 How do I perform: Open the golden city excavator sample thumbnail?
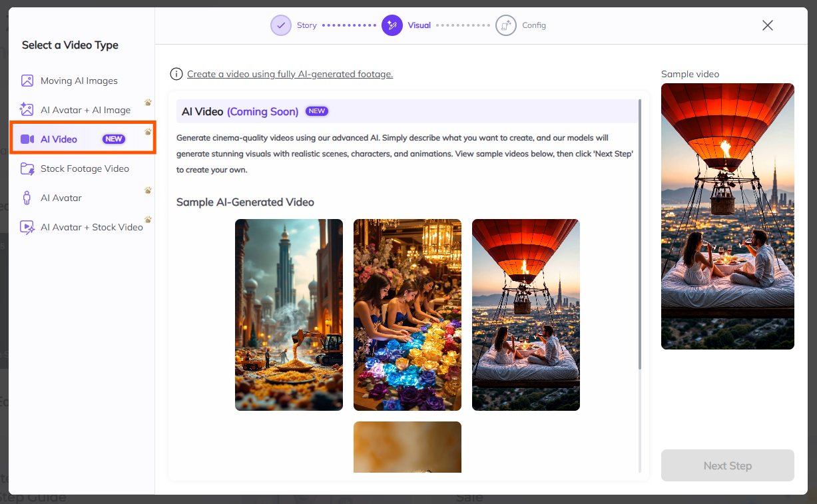(x=289, y=315)
